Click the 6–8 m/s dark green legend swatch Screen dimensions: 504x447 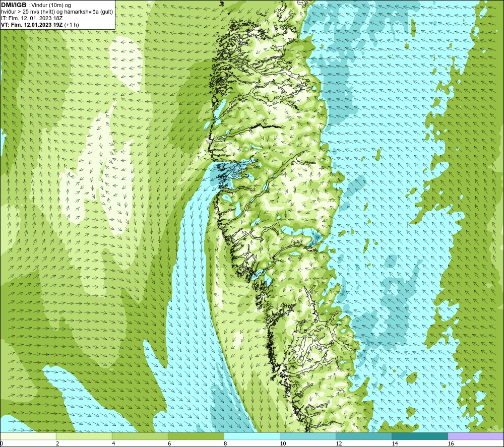pos(196,436)
